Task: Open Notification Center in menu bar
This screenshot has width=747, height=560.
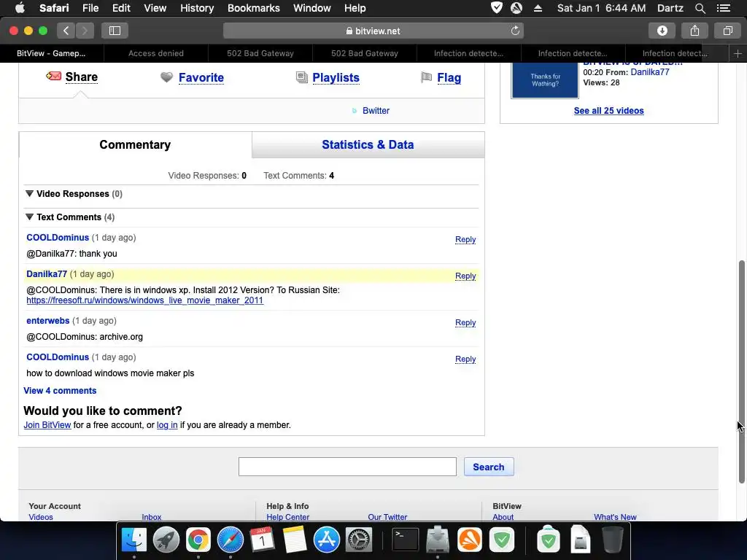Action: click(x=724, y=8)
